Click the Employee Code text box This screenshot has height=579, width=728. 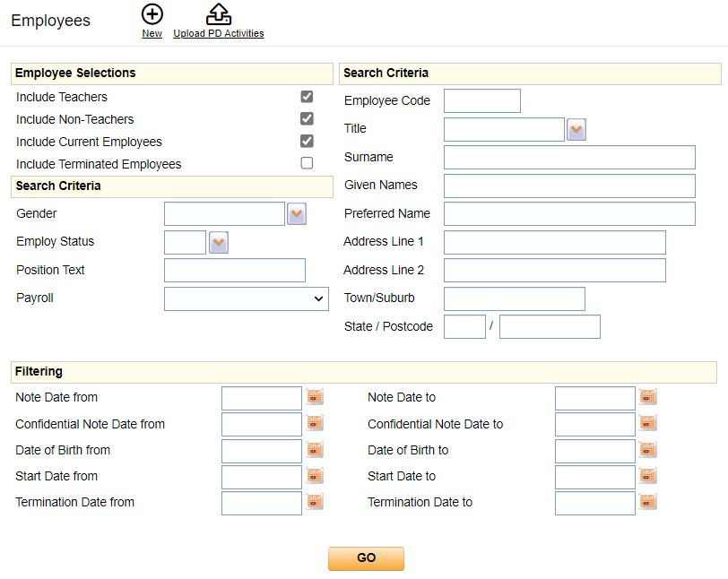[x=481, y=101]
